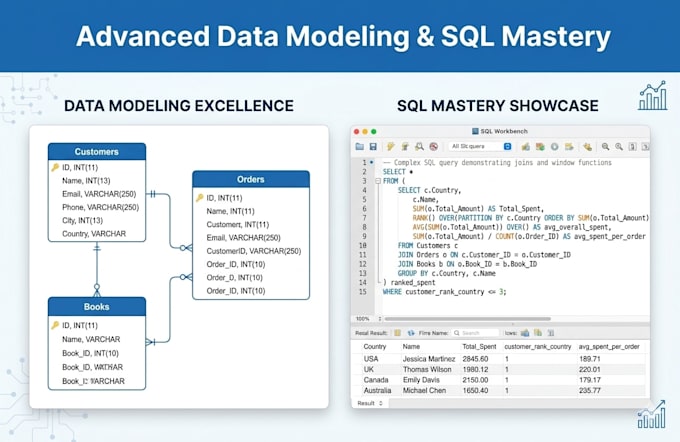The width and height of the screenshot is (680, 442).
Task: Click the red stop execution icon
Action: point(433,147)
